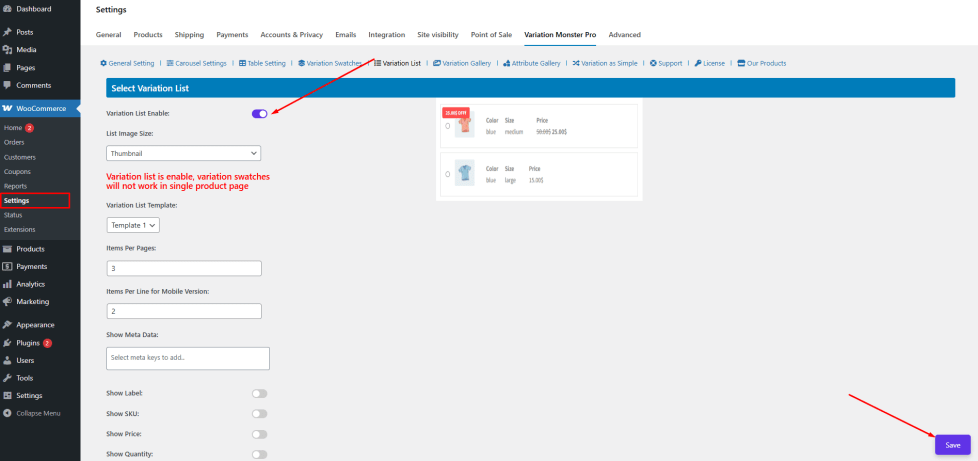Click the orange shirt preview thumbnail
978x461 pixels.
click(x=464, y=125)
